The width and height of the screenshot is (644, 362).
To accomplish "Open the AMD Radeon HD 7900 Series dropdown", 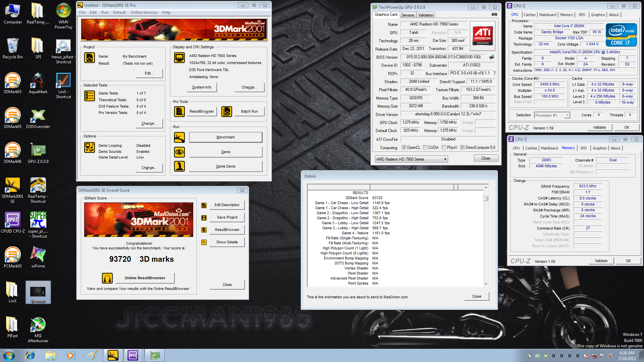I will 412,159.
